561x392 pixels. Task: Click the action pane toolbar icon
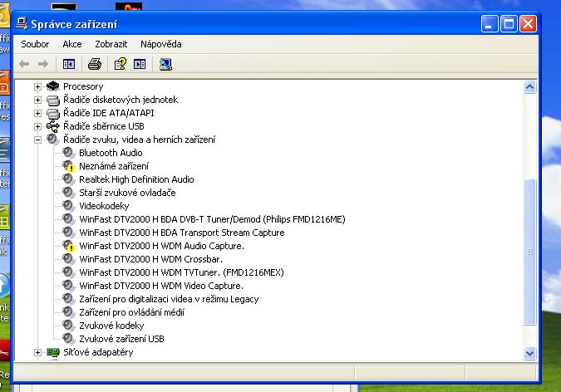coord(140,65)
